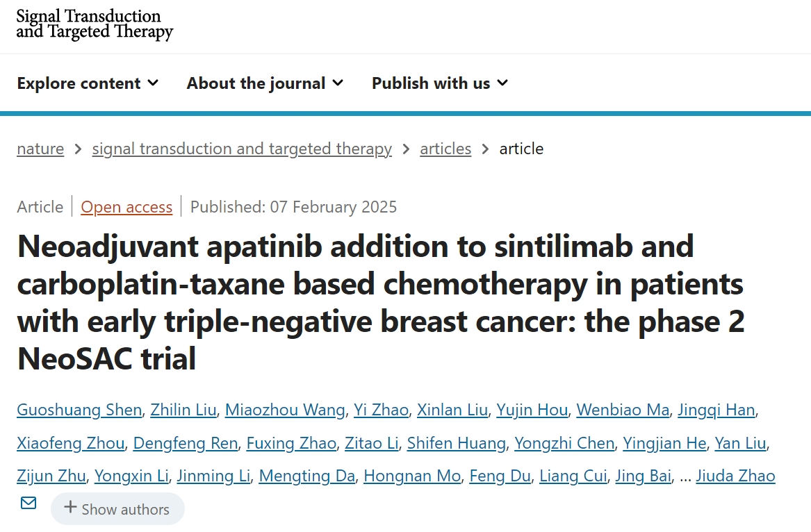Select author Miaozhou Wang
811x532 pixels.
tap(285, 410)
